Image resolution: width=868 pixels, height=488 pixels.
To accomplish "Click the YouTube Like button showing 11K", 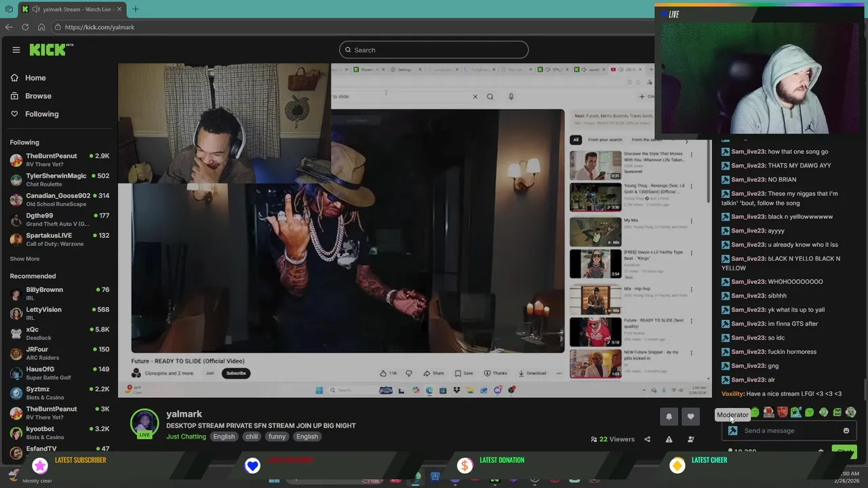I will [389, 373].
